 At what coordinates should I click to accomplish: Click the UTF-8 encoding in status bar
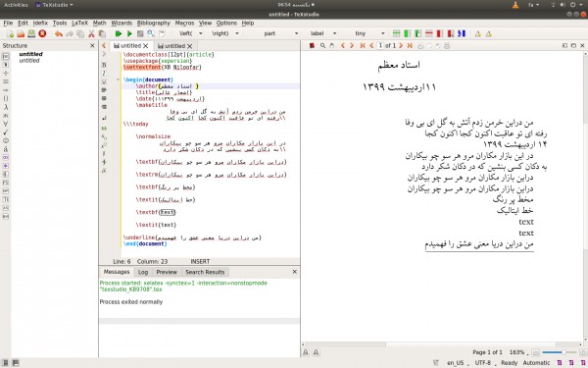point(483,363)
